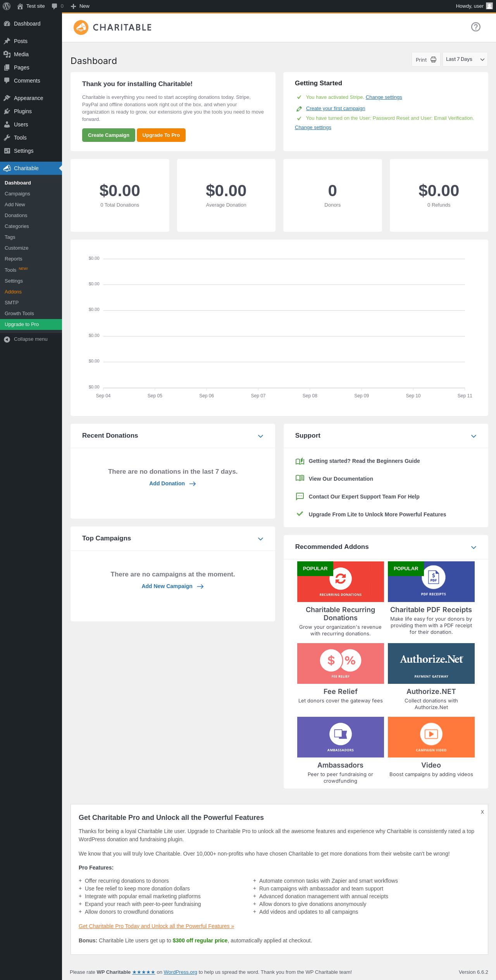The image size is (496, 980).
Task: Click the Plugins plug icon
Action: 7,111
